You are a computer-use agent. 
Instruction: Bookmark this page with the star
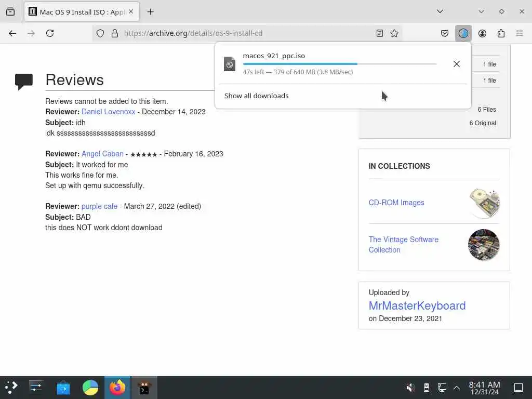(394, 33)
